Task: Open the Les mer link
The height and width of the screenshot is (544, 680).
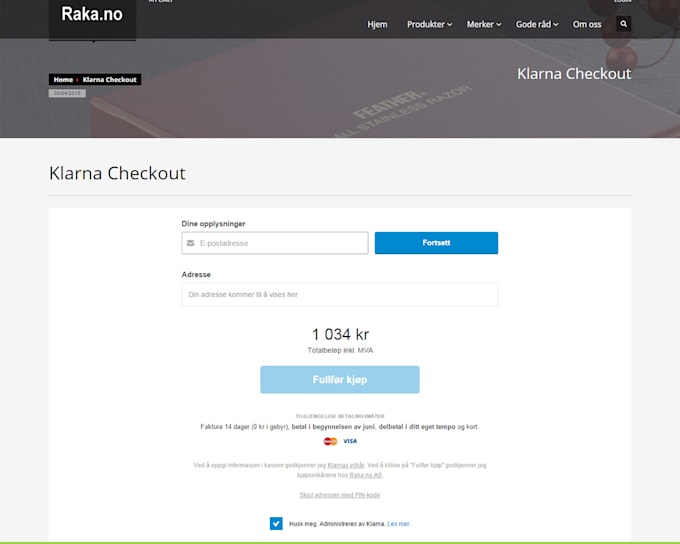Action: pos(399,524)
